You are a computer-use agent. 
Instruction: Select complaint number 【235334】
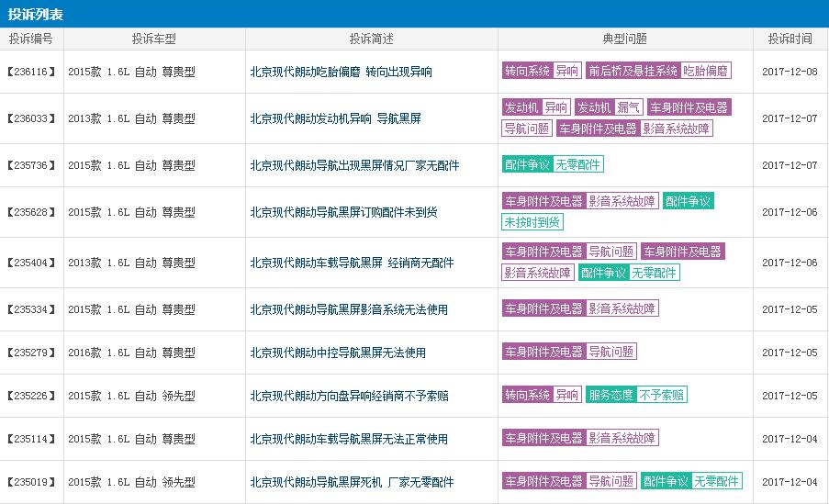[32, 309]
